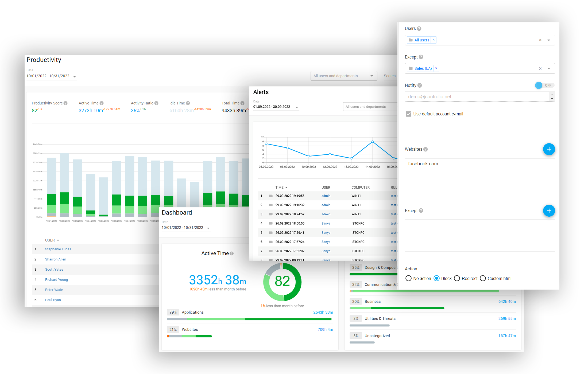Click the Applications 79% progress bar

[x=249, y=319]
